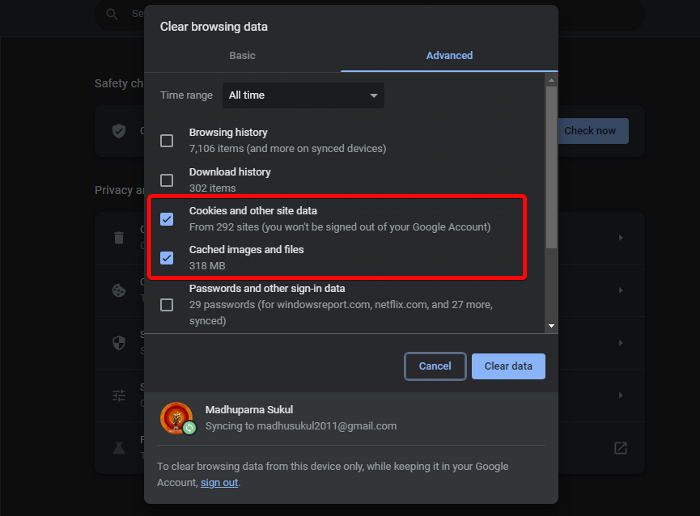
Task: Click the chevron arrow on the cookie-icon row
Action: pos(621,290)
